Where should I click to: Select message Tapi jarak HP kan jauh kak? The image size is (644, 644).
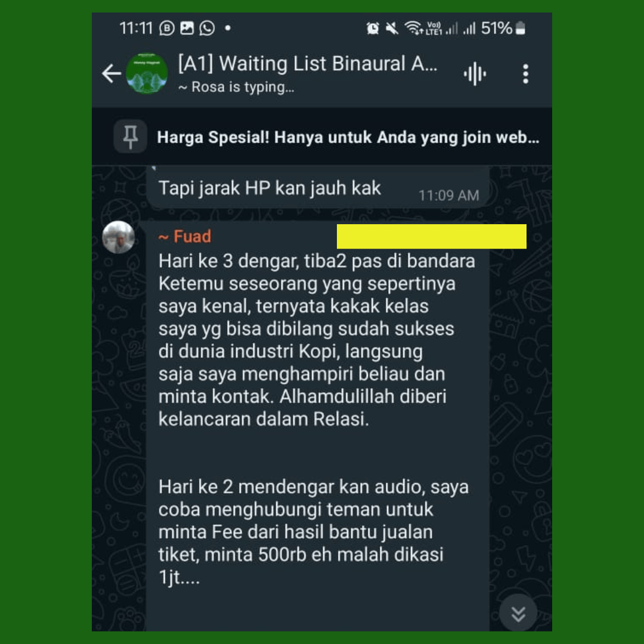point(318,188)
